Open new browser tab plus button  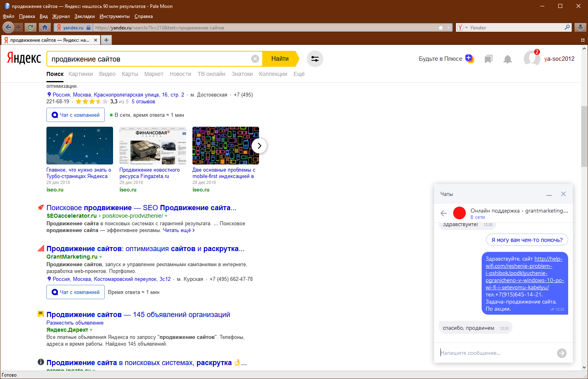106,40
